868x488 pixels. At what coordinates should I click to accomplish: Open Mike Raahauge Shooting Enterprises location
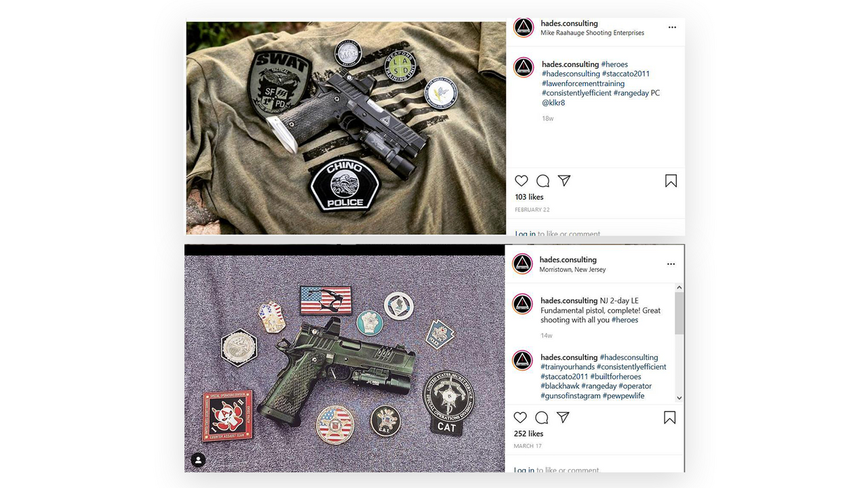coord(593,33)
